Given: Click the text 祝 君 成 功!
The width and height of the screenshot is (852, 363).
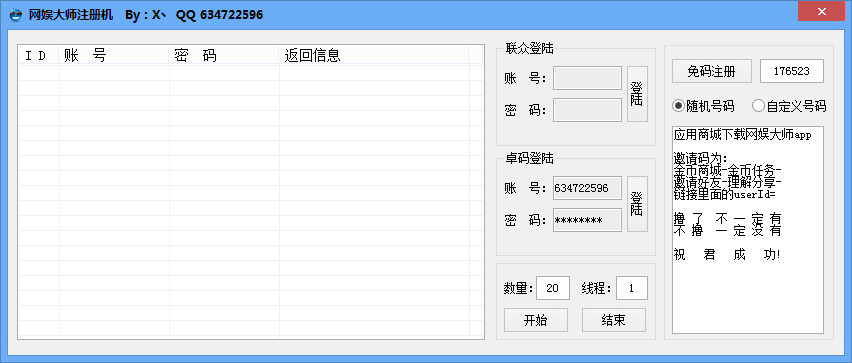Looking at the screenshot, I should point(727,254).
